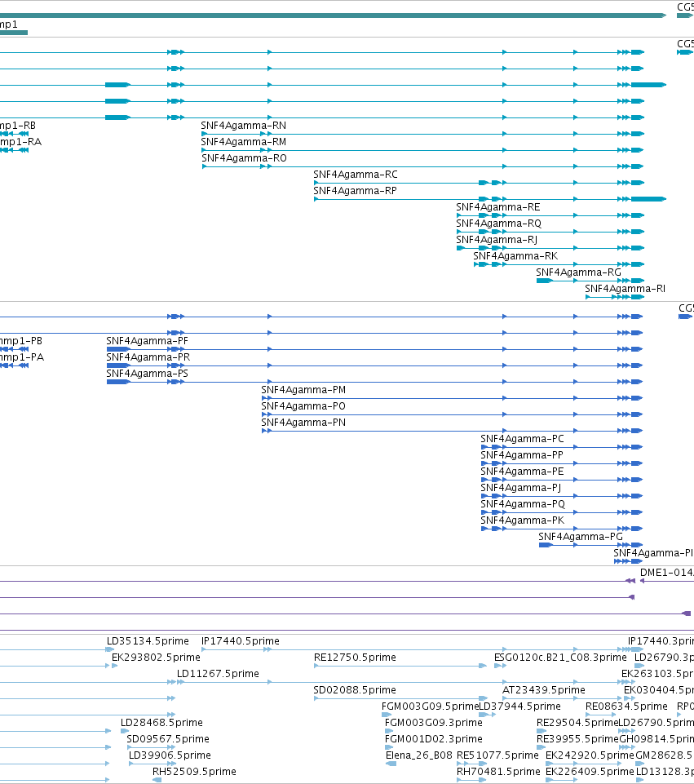
Task: Open the LD28468.5prime EST
Action: pyautogui.click(x=161, y=723)
